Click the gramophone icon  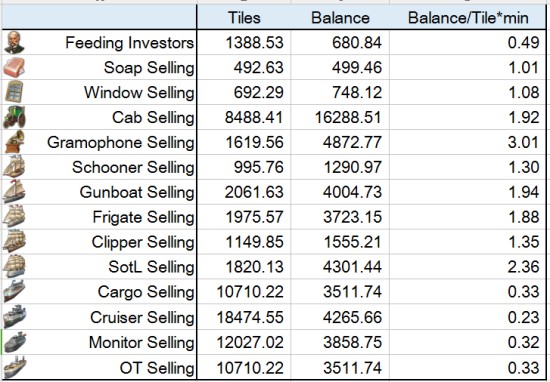pos(15,142)
